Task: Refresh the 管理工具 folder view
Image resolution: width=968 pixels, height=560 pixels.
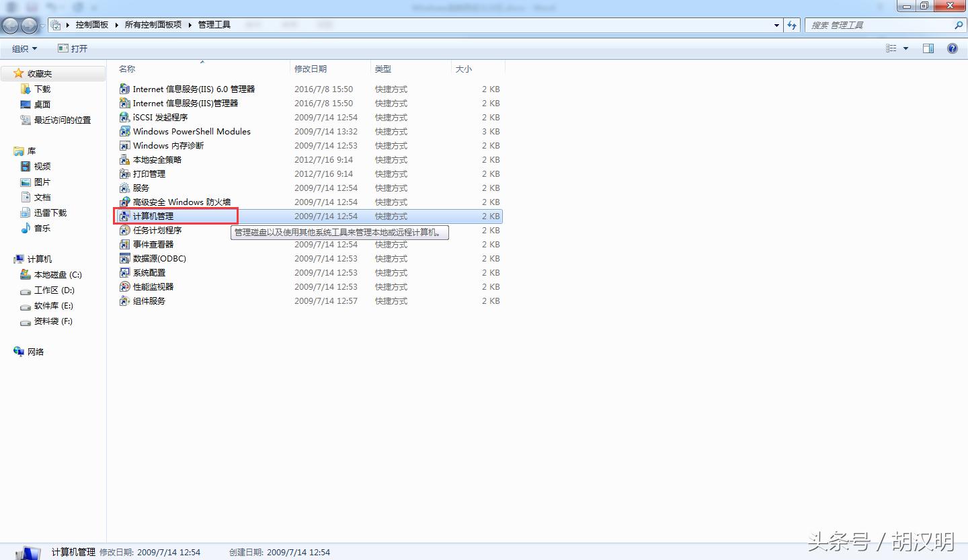Action: coord(793,25)
